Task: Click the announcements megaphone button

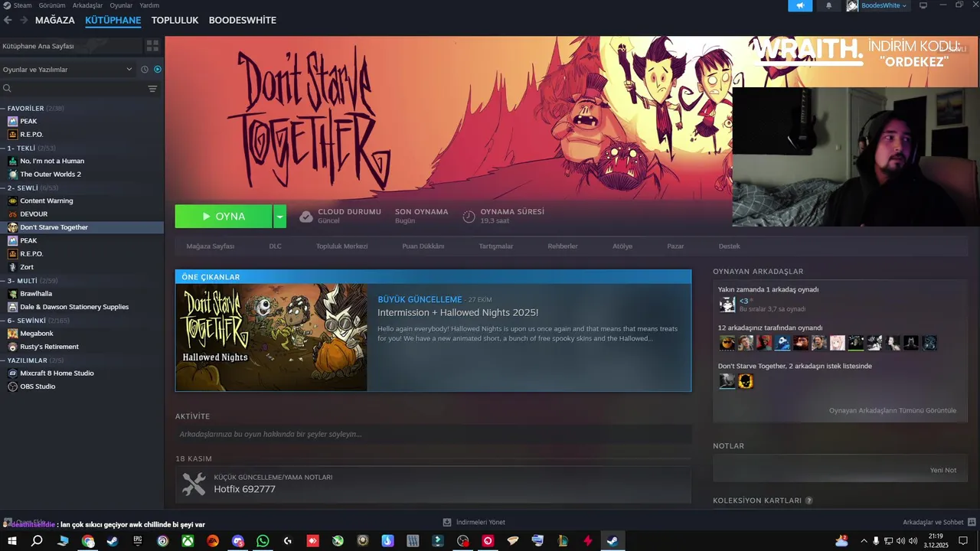Action: (800, 5)
